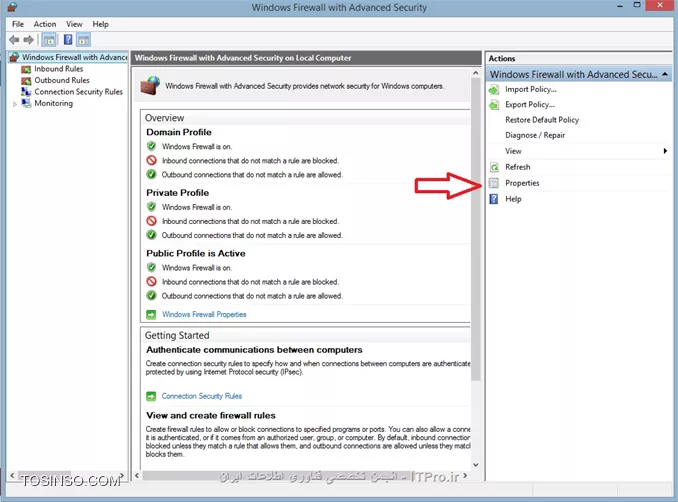The height and width of the screenshot is (502, 678).
Task: Click Public Profile outbound allowed green check icon
Action: pyautogui.click(x=151, y=296)
